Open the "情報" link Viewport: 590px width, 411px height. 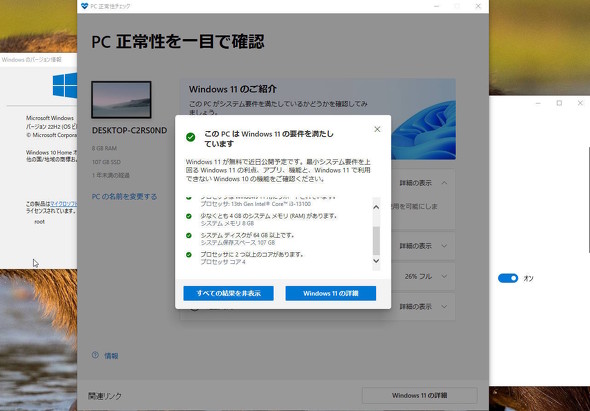tap(111, 356)
